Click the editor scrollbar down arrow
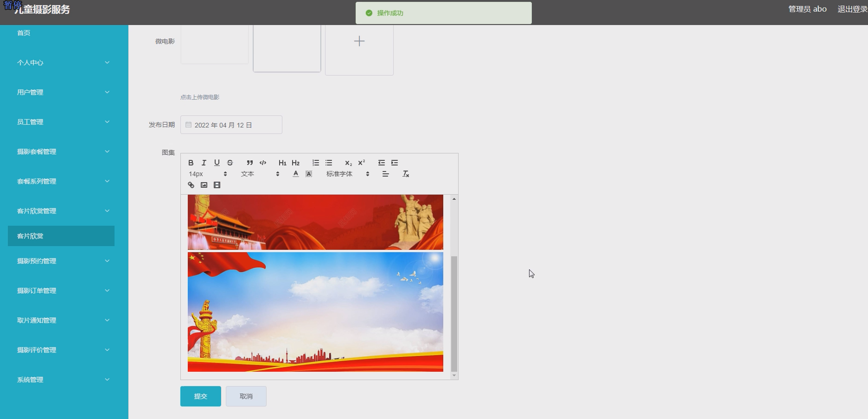 (454, 375)
